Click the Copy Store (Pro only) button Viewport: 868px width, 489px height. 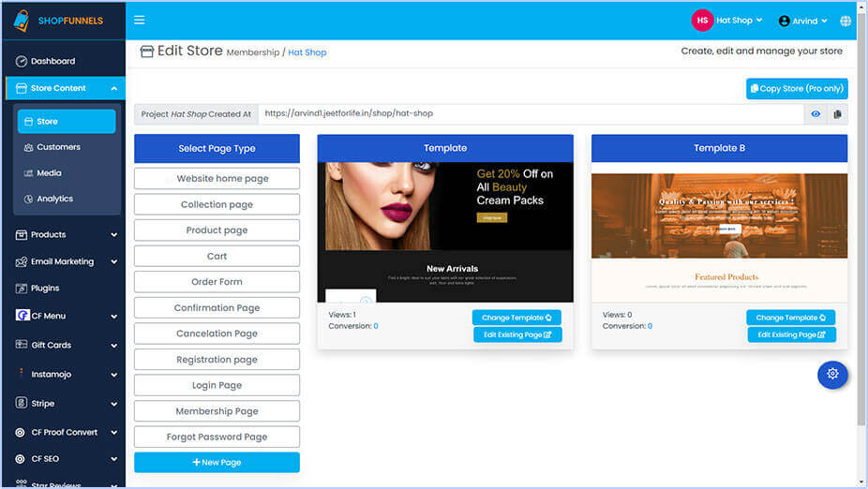797,89
